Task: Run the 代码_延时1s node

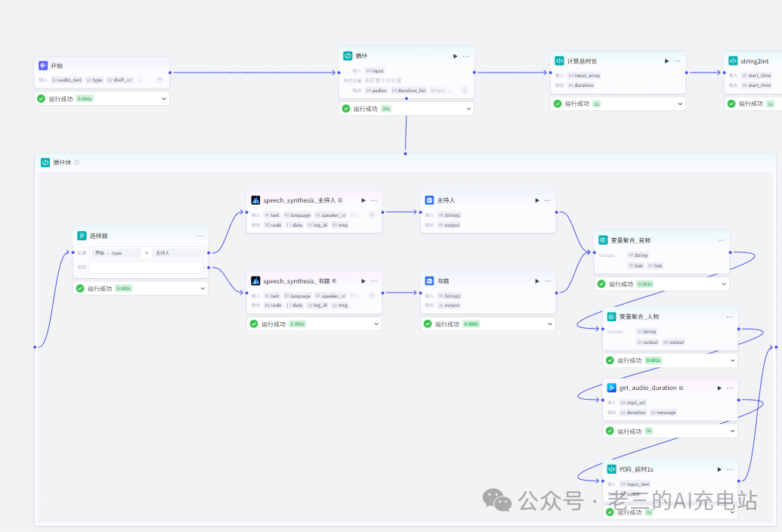Action: pos(719,469)
